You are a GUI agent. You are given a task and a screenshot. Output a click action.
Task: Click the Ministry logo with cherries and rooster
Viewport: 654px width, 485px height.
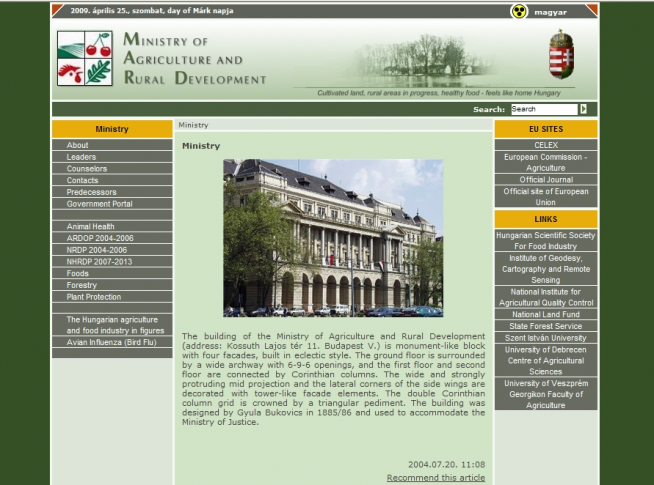point(85,58)
